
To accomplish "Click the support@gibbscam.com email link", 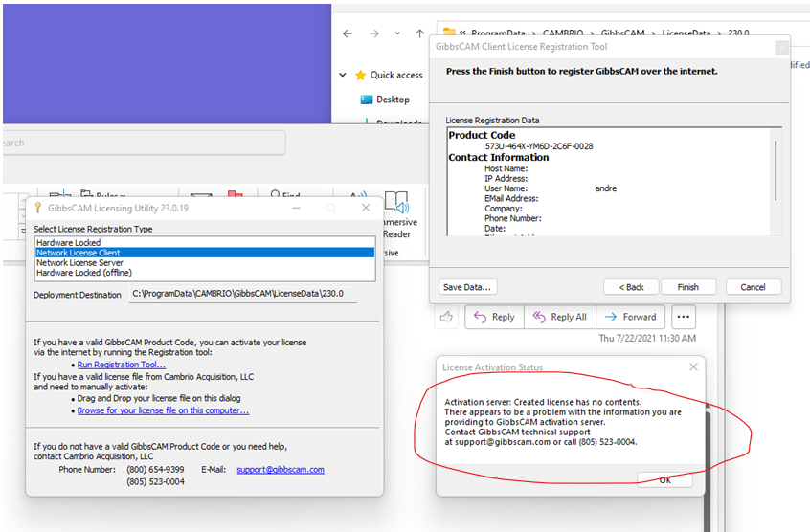I will pyautogui.click(x=281, y=470).
